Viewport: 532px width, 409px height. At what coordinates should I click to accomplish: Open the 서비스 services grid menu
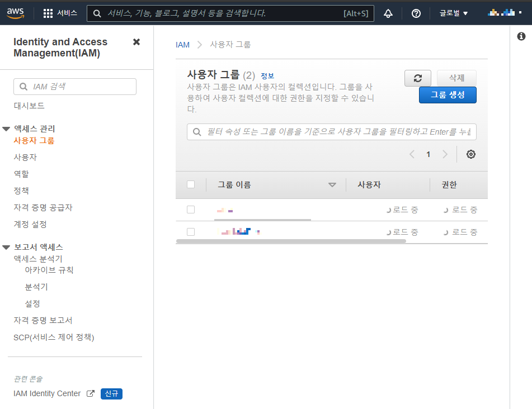pos(60,13)
